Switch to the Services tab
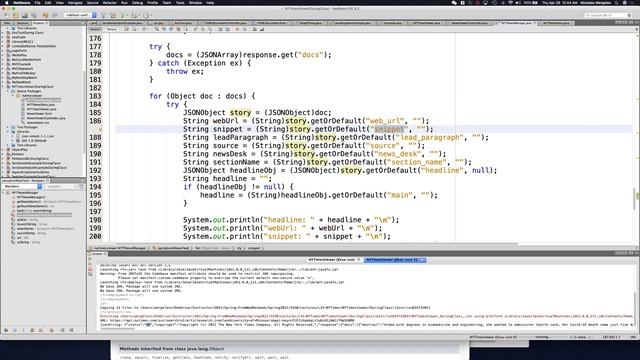The image size is (640, 360). coord(23,23)
